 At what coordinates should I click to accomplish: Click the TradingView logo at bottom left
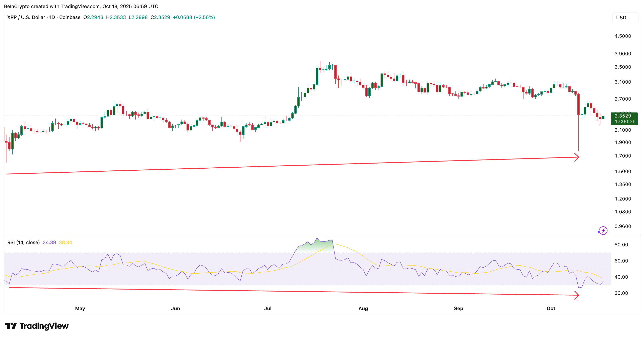click(37, 326)
